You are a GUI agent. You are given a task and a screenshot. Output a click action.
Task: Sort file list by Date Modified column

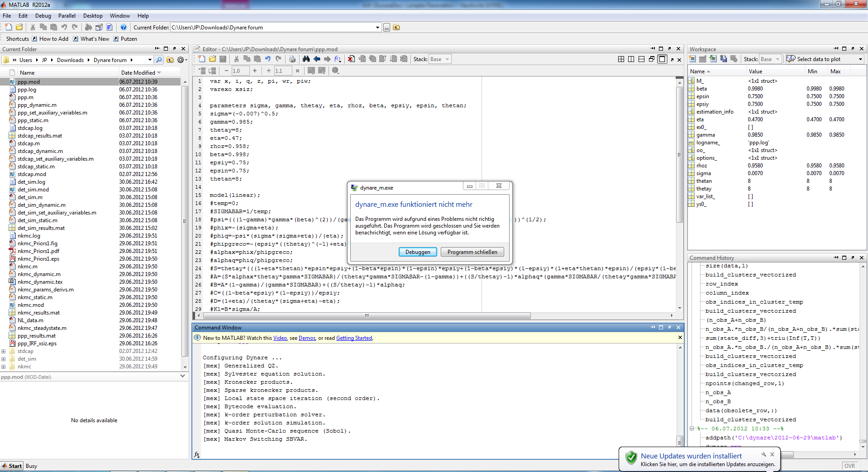[x=149, y=72]
